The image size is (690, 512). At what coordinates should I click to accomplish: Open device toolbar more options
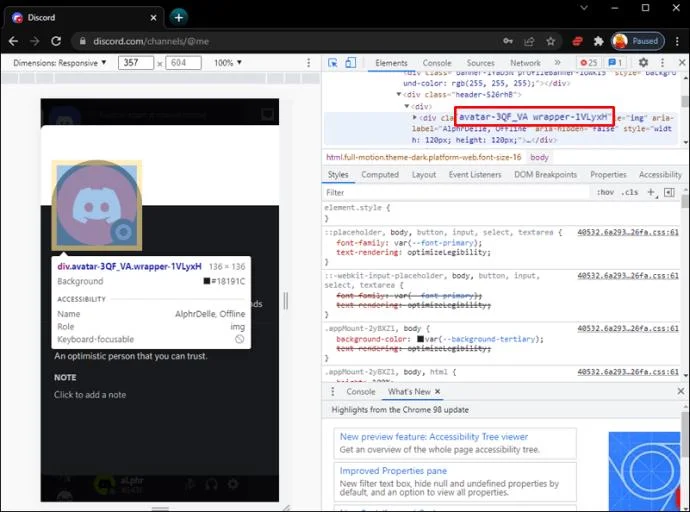308,63
